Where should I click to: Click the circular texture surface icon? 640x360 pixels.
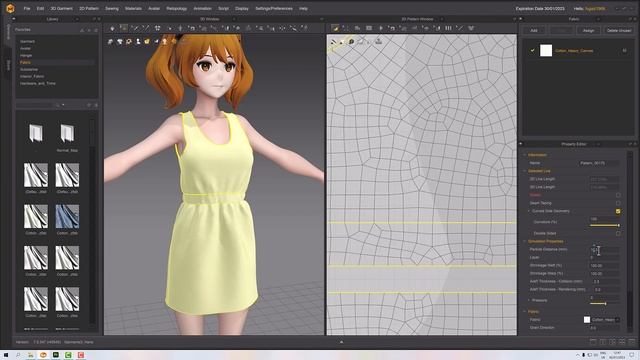(x=129, y=42)
